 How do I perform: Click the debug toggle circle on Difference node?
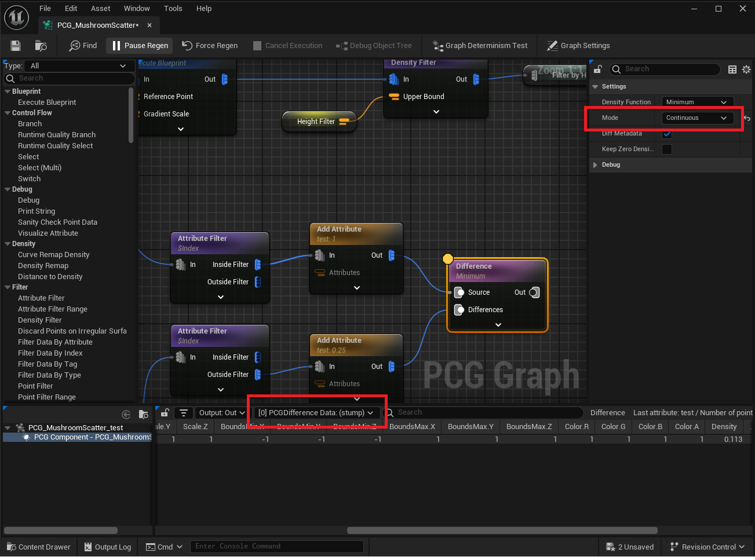(447, 259)
